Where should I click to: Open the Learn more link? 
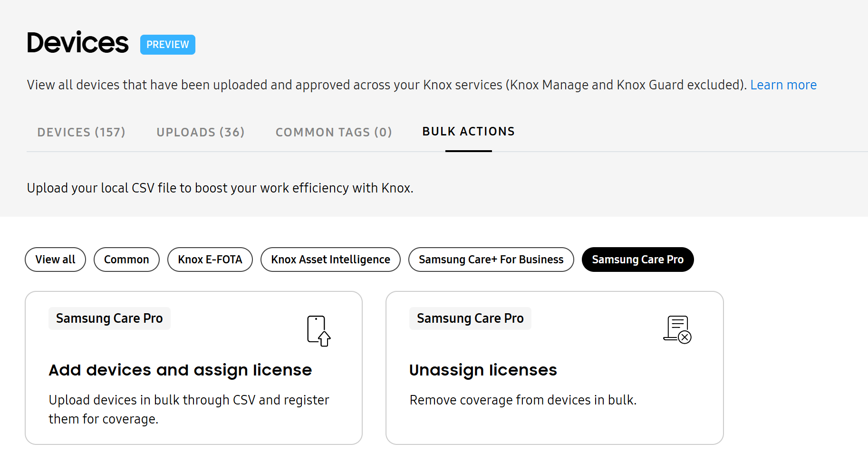783,85
